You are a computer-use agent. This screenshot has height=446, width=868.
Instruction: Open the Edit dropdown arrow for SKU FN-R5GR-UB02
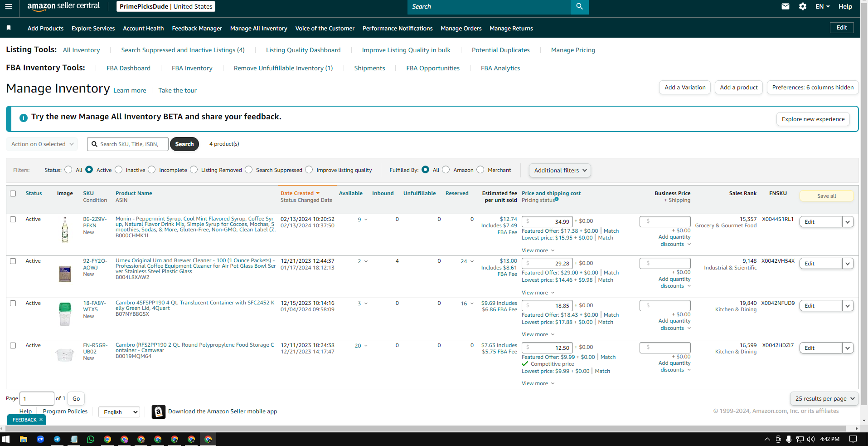tap(848, 348)
